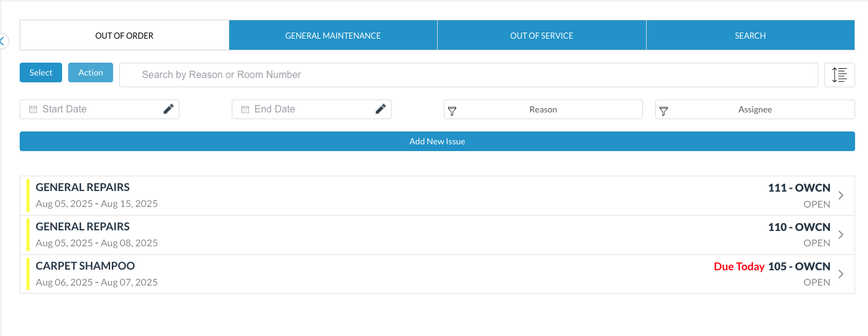
Task: Click the Reason filter funnel icon
Action: click(452, 111)
